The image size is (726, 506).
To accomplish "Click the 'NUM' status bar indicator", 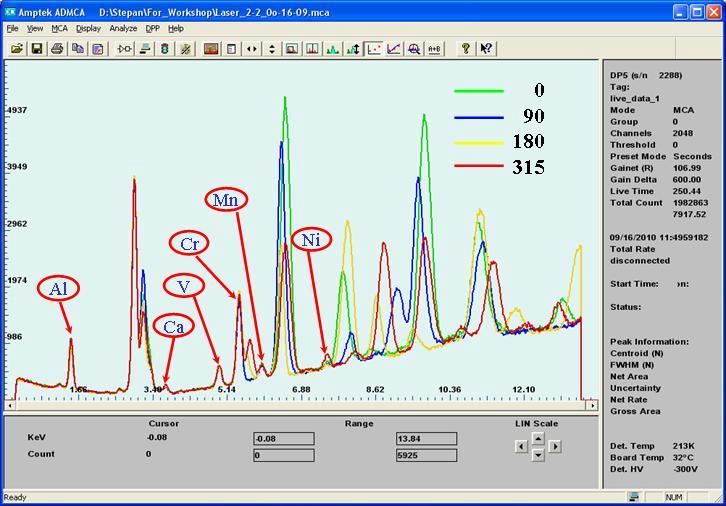I will pyautogui.click(x=674, y=497).
